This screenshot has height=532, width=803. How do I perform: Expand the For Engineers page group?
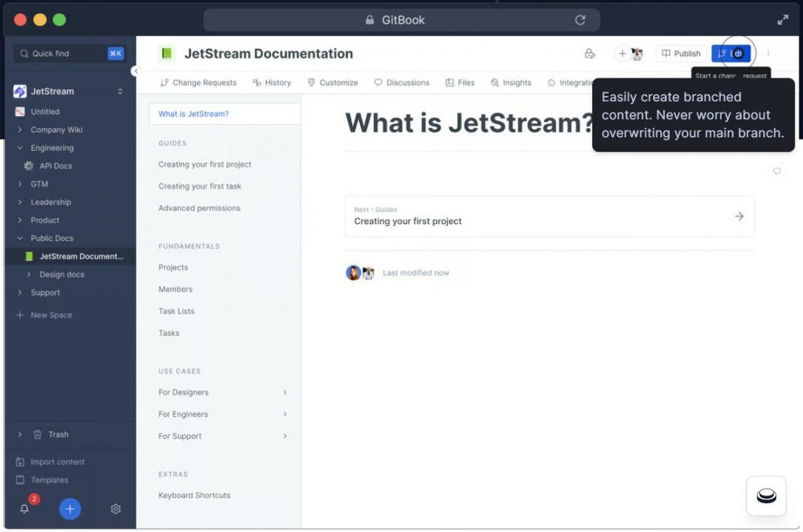285,414
